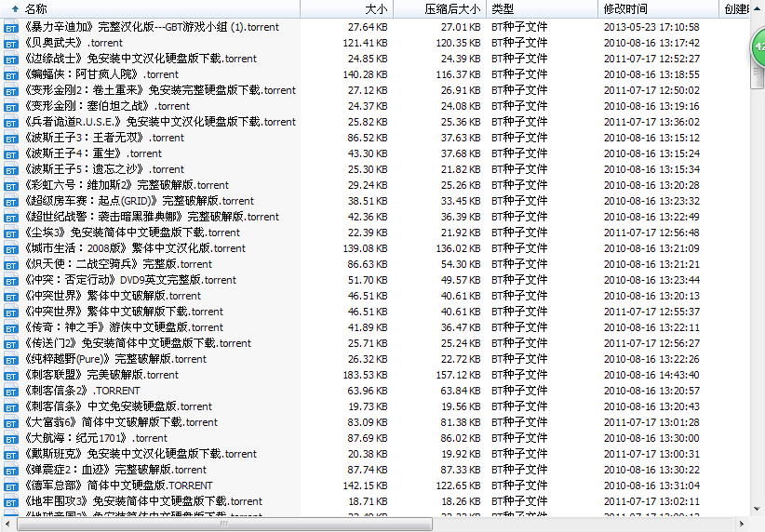Sort by the 类型 column header
765x532 pixels.
pyautogui.click(x=542, y=8)
